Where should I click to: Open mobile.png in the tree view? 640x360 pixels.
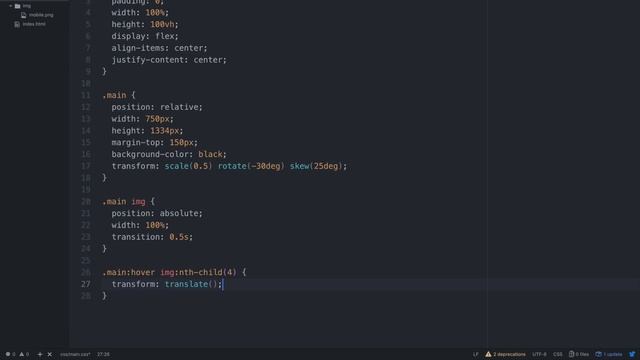pyautogui.click(x=41, y=15)
